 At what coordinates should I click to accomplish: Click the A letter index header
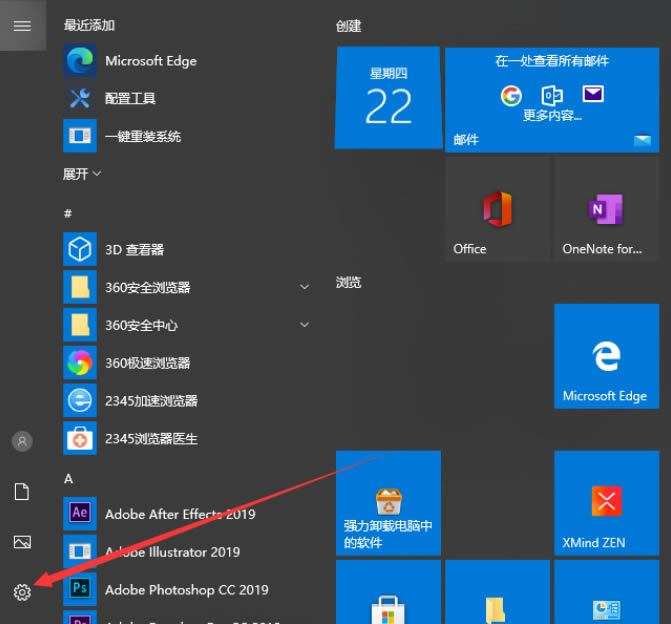[68, 478]
